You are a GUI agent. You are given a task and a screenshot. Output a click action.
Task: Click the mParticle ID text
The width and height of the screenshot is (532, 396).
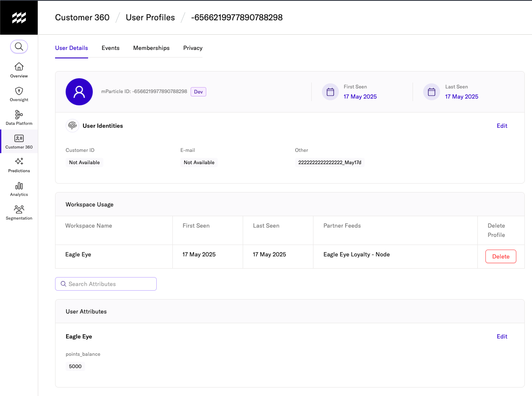click(x=144, y=91)
